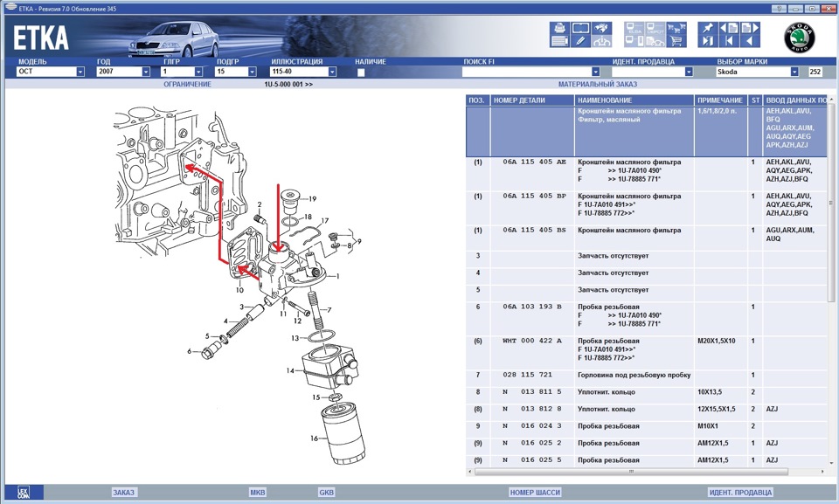Viewport: 839px width, 504px height.
Task: Click the ПОЗ. column header
Action: pyautogui.click(x=478, y=100)
